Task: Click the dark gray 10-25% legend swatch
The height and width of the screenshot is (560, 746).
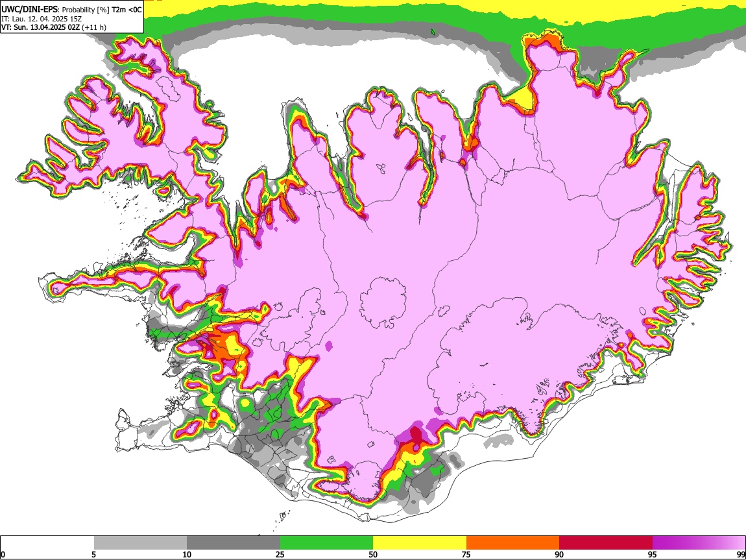Action: click(x=234, y=542)
